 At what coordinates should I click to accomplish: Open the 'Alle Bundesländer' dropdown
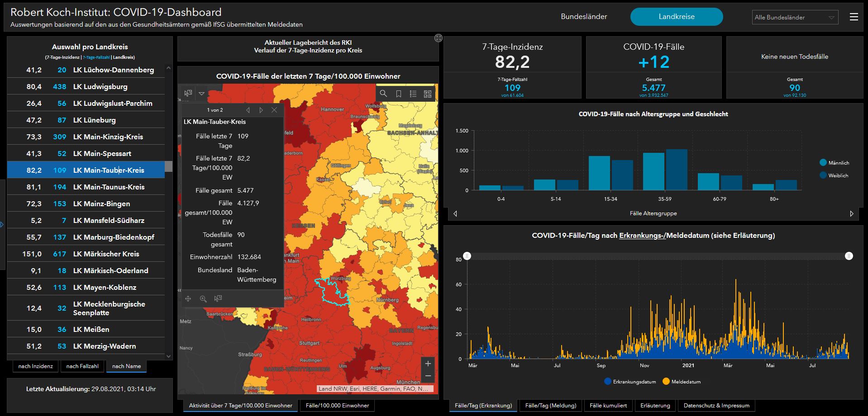click(795, 17)
